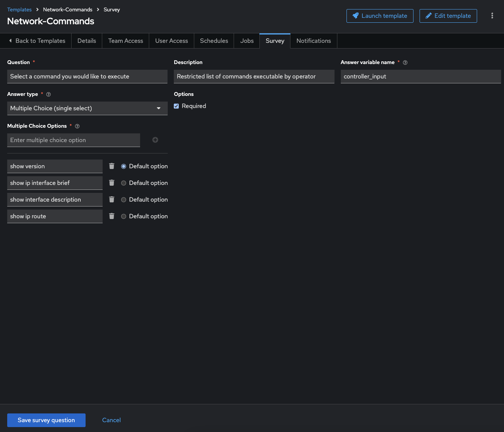Open the kebab menu in the header
The width and height of the screenshot is (504, 432).
[x=492, y=16]
